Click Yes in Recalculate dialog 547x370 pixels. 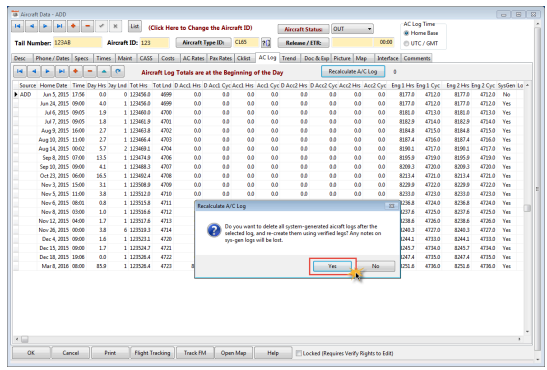(x=332, y=266)
